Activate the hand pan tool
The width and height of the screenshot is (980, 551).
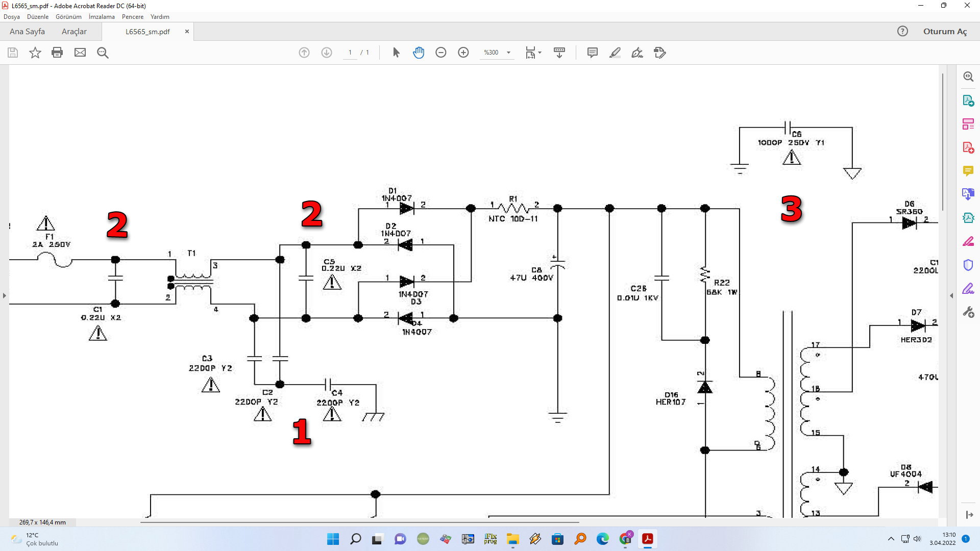pos(419,53)
